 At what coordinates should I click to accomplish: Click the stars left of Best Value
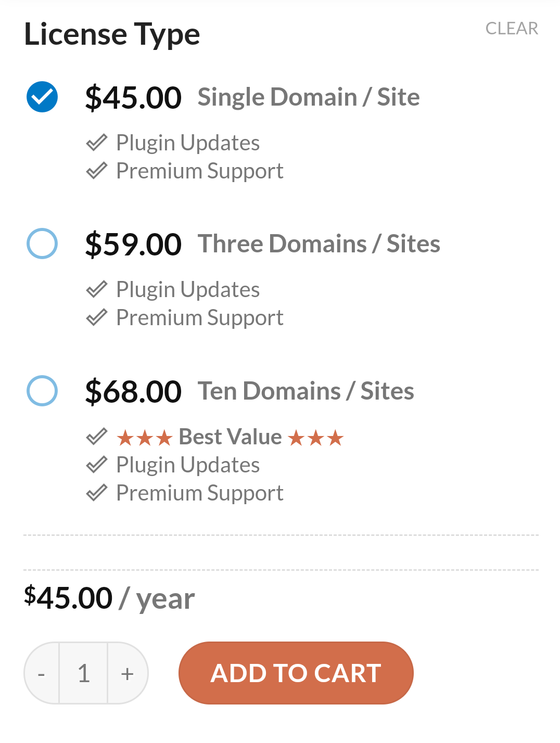(x=145, y=438)
